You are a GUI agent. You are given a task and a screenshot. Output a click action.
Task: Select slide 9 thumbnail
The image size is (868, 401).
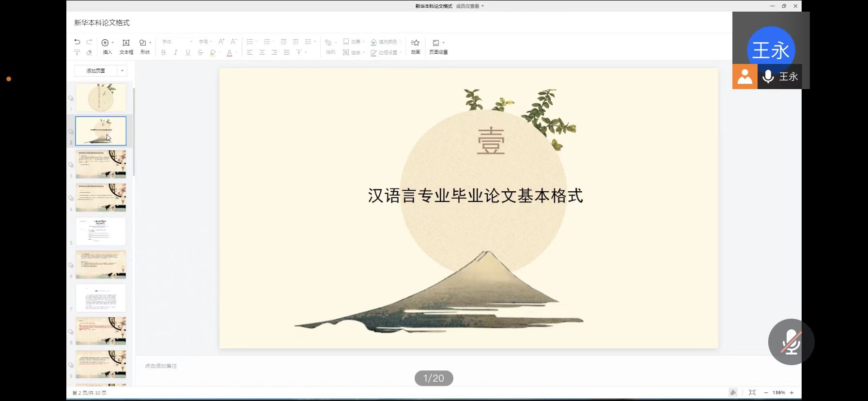tap(101, 364)
